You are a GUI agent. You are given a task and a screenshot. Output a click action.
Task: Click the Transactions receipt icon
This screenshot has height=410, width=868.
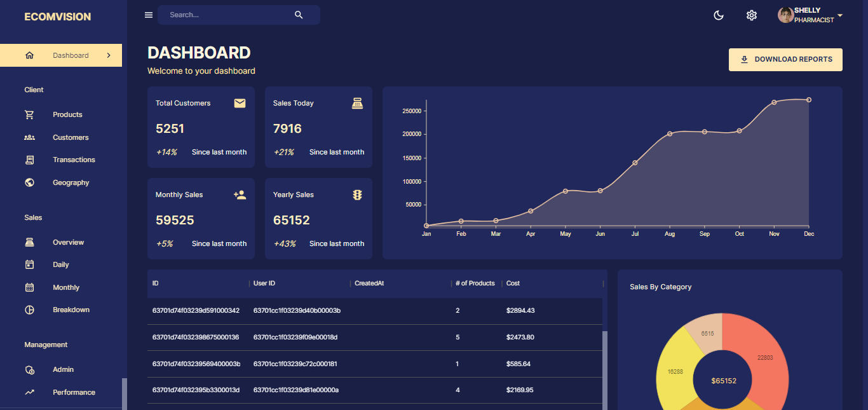29,160
